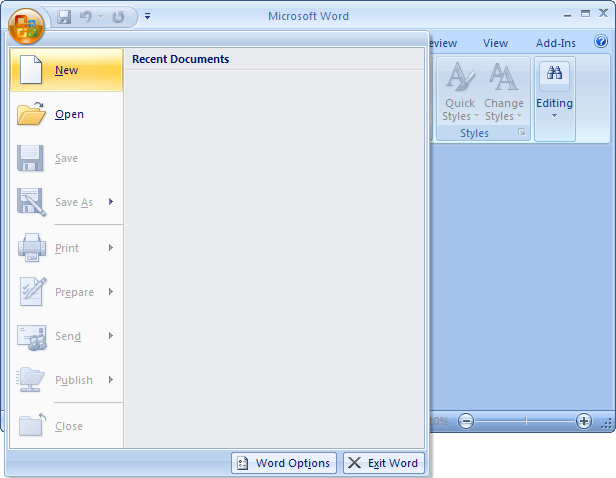This screenshot has height=478, width=616.
Task: Open Customize Quick Access Toolbar dropdown
Action: [x=147, y=16]
